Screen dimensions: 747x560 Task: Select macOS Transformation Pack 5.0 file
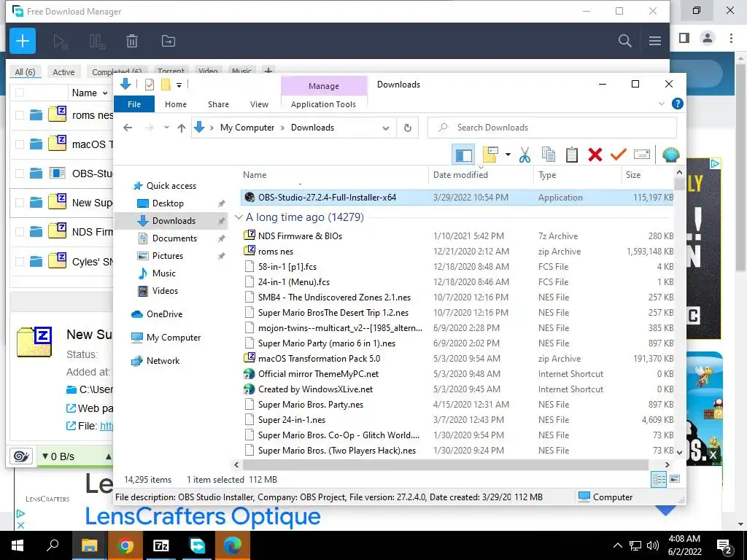tap(320, 359)
